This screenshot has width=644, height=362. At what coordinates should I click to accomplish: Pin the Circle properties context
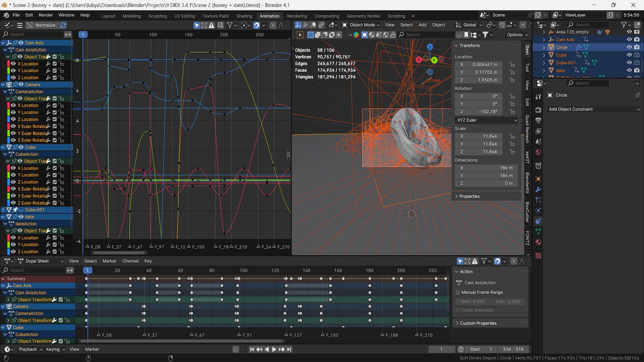tap(637, 95)
